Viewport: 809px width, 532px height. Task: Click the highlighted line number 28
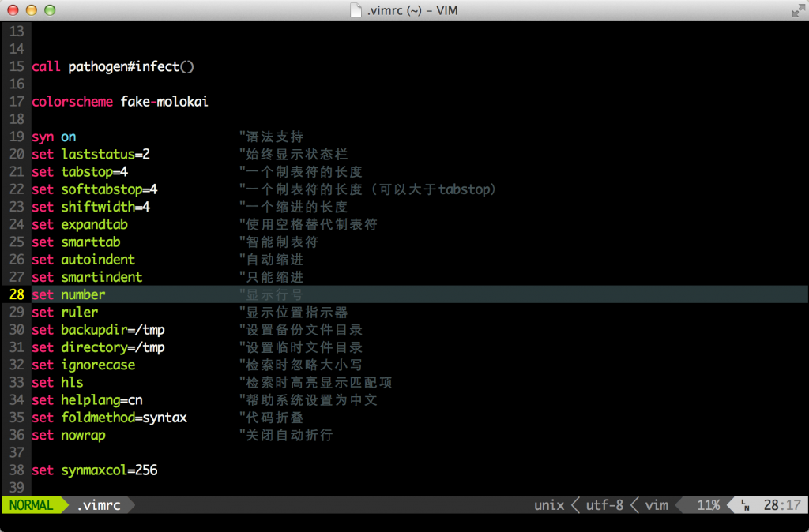click(x=17, y=294)
